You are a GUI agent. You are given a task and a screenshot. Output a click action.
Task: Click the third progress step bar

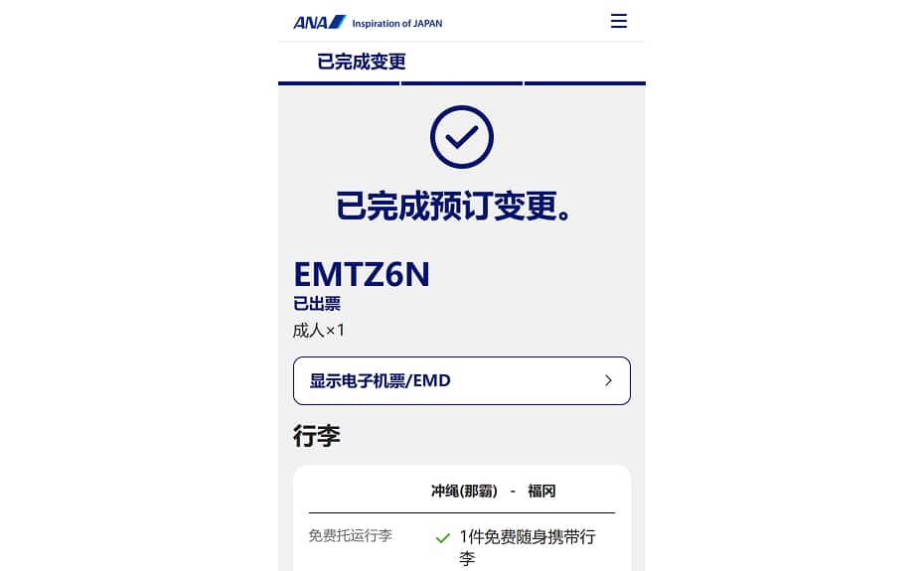(585, 83)
